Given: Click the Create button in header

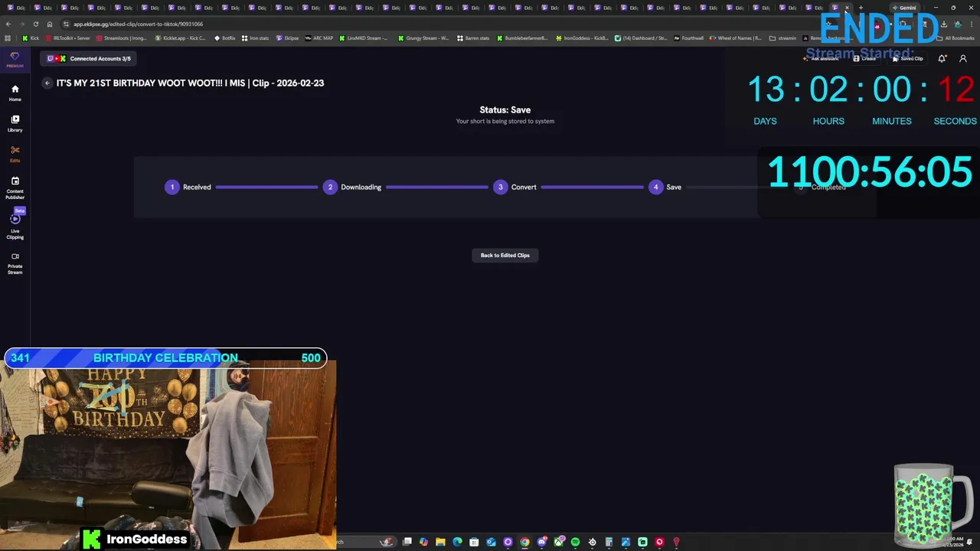Looking at the screenshot, I should coord(865,58).
